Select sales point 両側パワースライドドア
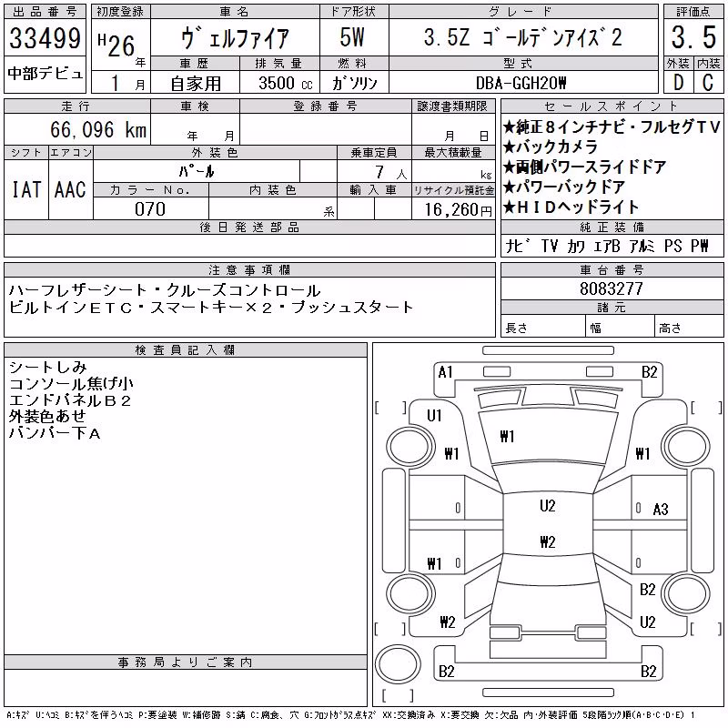The height and width of the screenshot is (728, 728). (x=585, y=167)
